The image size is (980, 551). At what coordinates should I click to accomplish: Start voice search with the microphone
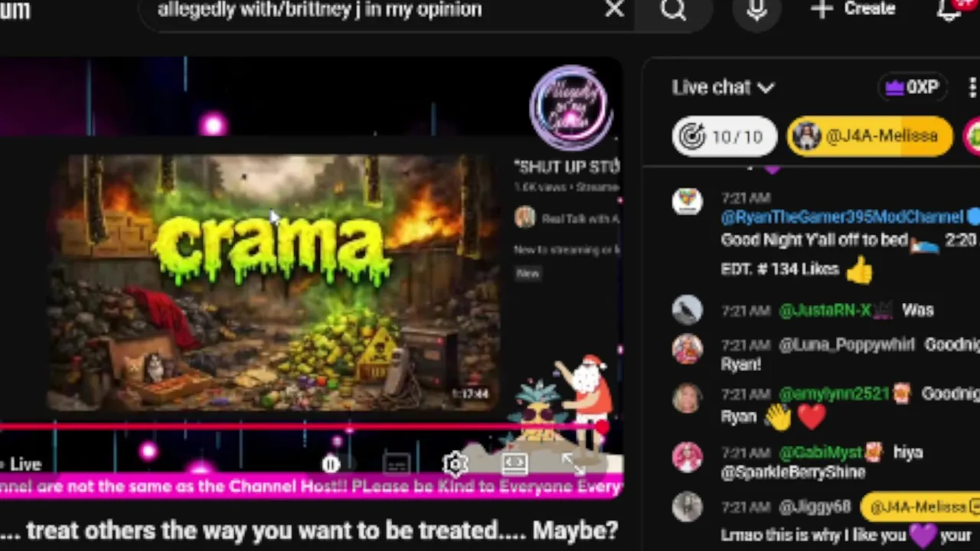click(756, 9)
